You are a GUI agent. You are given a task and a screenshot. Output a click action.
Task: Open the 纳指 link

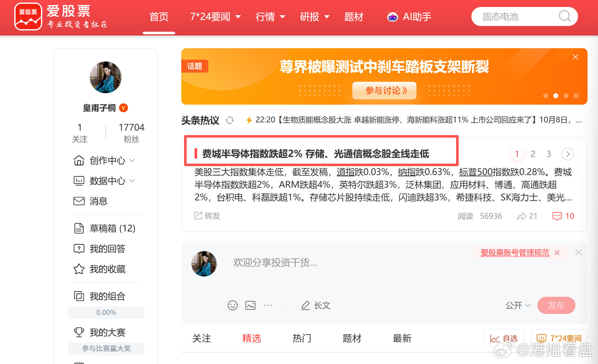click(x=407, y=172)
